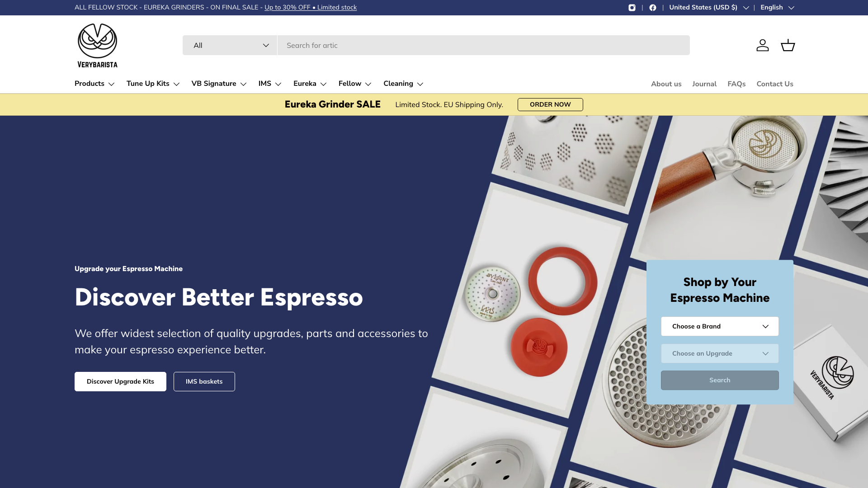Open the shopping basket icon
Image resolution: width=868 pixels, height=488 pixels.
click(788, 45)
